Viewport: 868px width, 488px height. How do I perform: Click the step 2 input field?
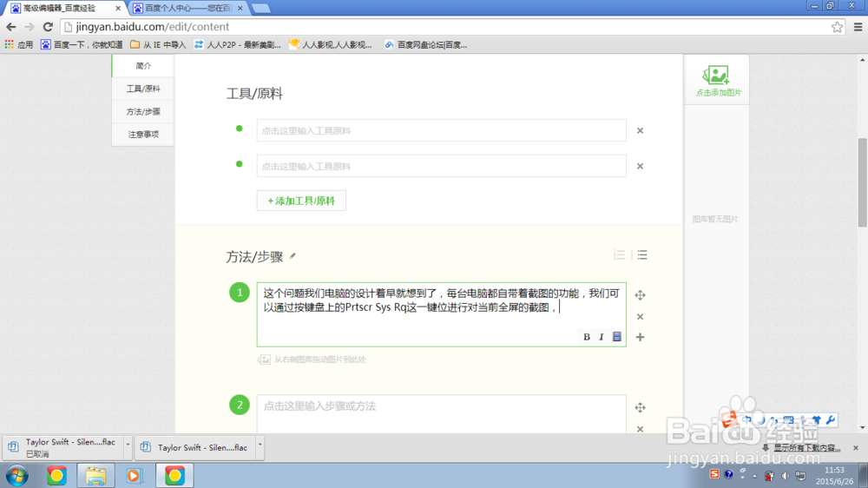click(441, 414)
